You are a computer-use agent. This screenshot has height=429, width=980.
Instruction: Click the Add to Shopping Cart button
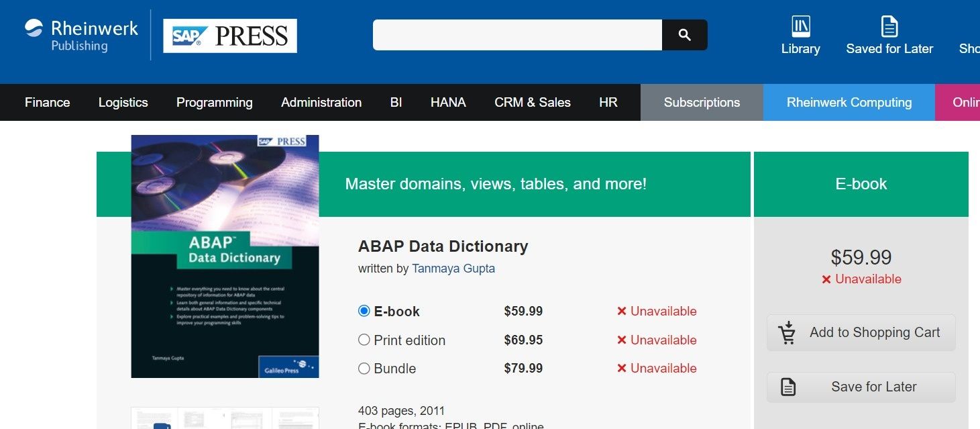(861, 333)
